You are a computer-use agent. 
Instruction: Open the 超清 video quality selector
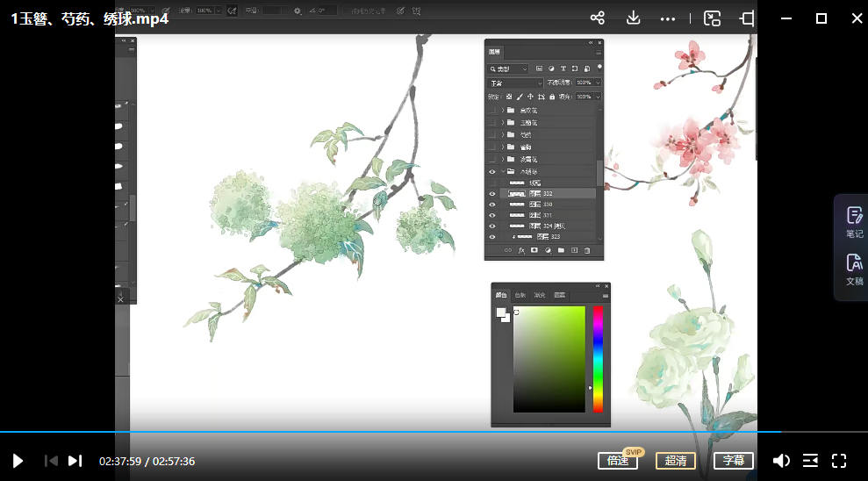(x=675, y=461)
